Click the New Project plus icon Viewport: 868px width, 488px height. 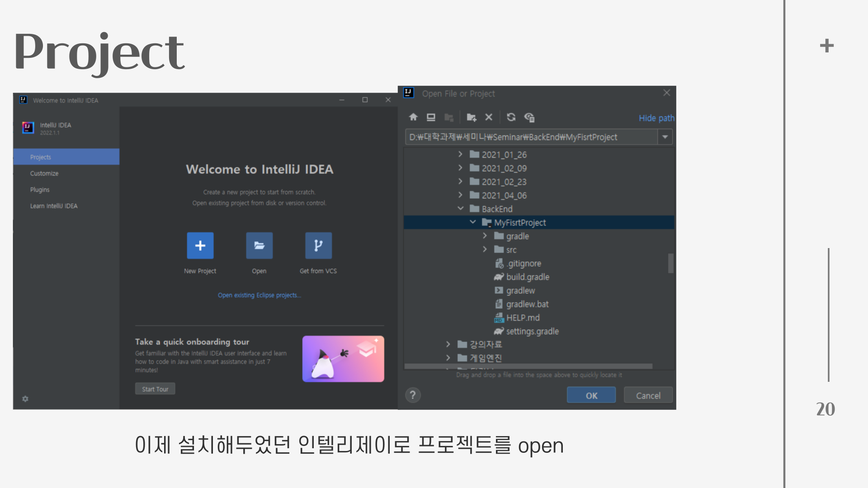(200, 245)
